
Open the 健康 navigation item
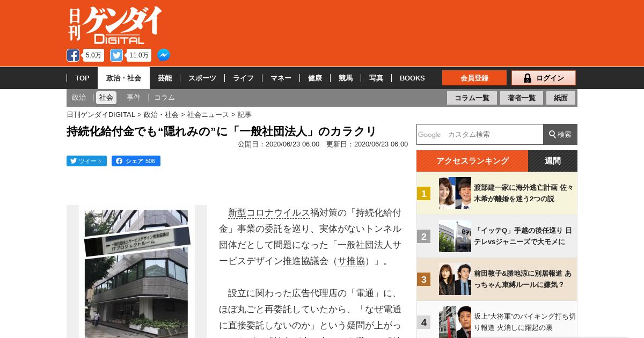click(315, 78)
